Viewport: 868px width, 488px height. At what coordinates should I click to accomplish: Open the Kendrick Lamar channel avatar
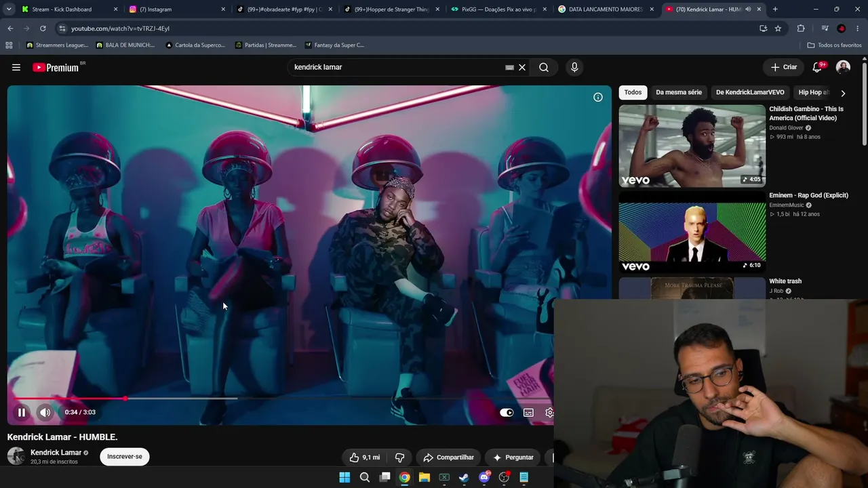tap(16, 456)
